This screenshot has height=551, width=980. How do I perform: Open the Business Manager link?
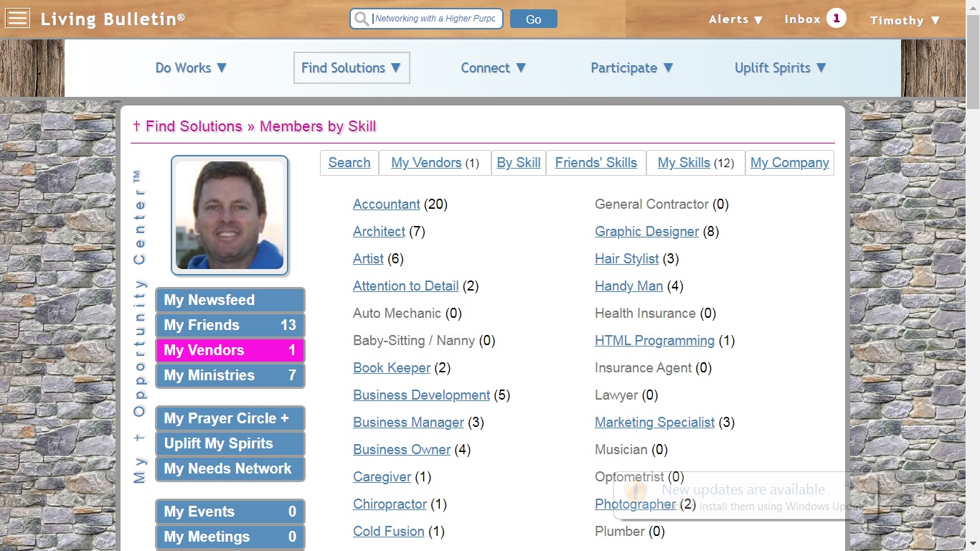point(408,423)
